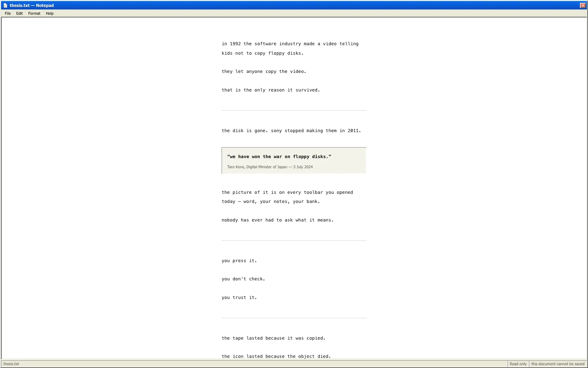Open the File menu
The image size is (588, 368).
tap(8, 13)
